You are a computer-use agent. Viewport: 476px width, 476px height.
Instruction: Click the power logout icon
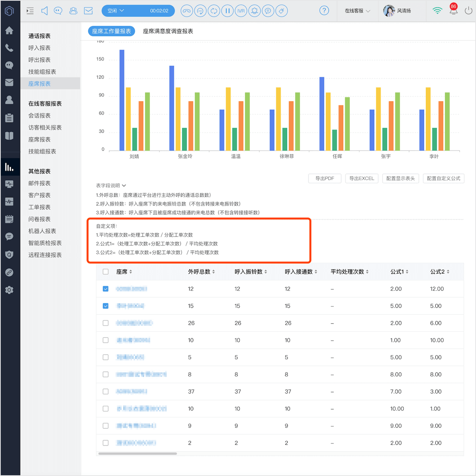point(468,11)
